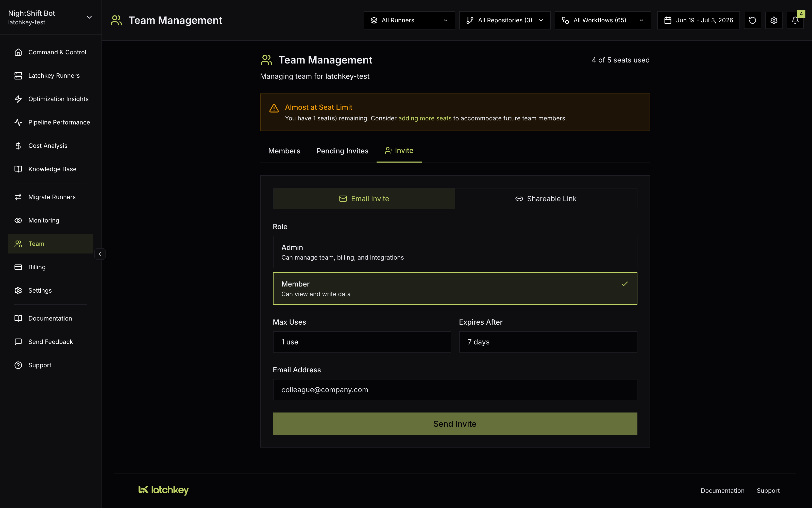
Task: Collapse the sidebar with the arrow button
Action: [x=100, y=254]
